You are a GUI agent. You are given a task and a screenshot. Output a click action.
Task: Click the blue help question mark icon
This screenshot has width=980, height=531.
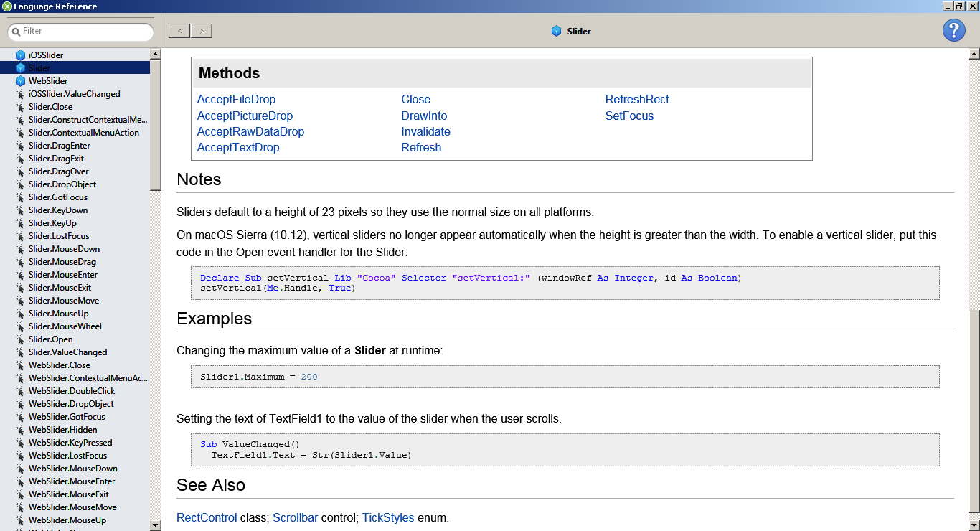953,31
